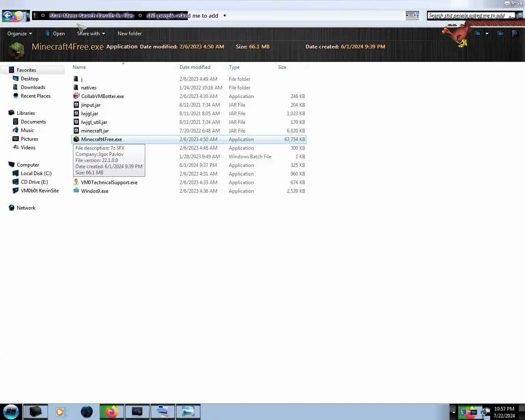Open Help icon in toolbar
Viewport: 525px width, 420px height.
[515, 34]
